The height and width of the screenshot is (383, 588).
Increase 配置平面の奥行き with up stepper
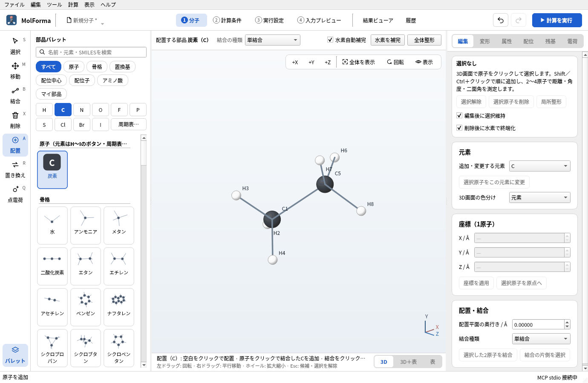coord(567,322)
